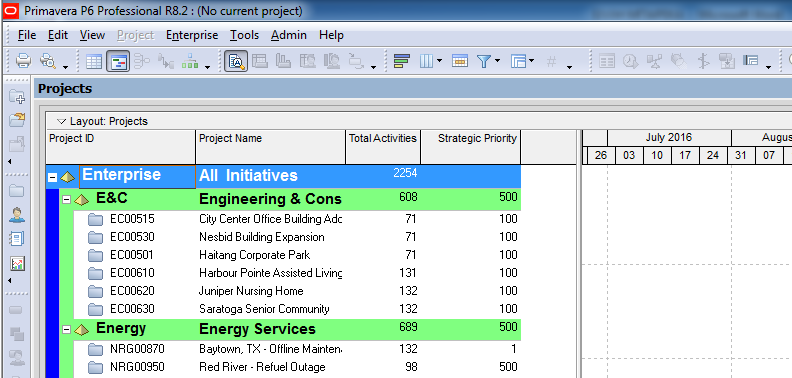Image resolution: width=792 pixels, height=378 pixels.
Task: Open the Layout: Projects options triangle
Action: (x=62, y=121)
